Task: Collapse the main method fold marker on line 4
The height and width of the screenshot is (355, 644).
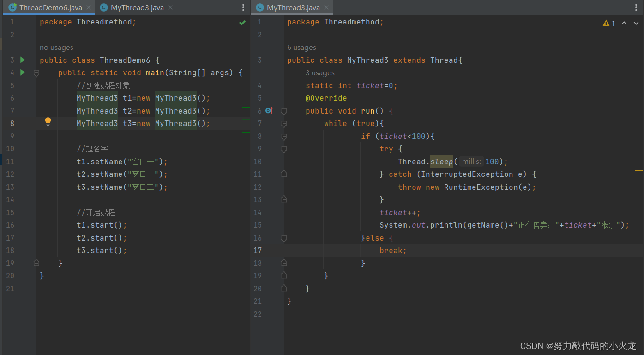Action: pyautogui.click(x=36, y=73)
